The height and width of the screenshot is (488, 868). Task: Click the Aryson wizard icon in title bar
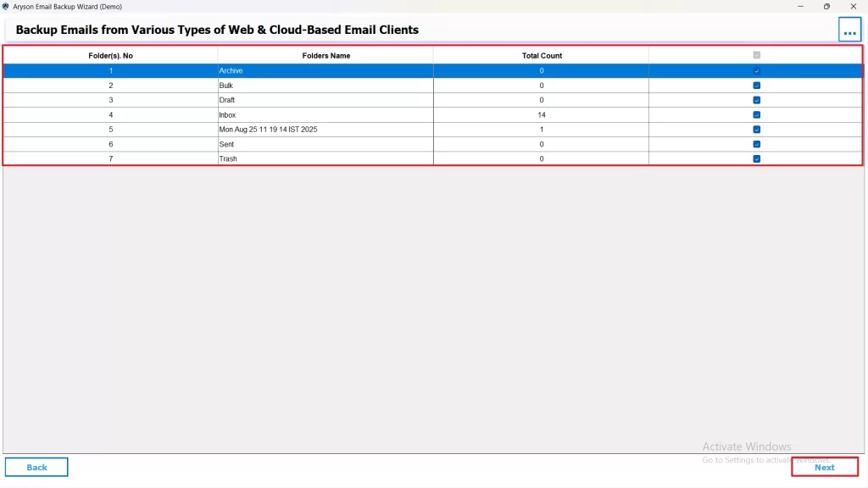coord(7,6)
